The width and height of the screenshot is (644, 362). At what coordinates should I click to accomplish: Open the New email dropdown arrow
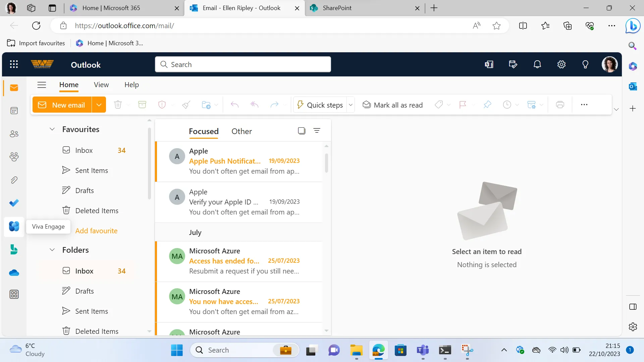(99, 105)
